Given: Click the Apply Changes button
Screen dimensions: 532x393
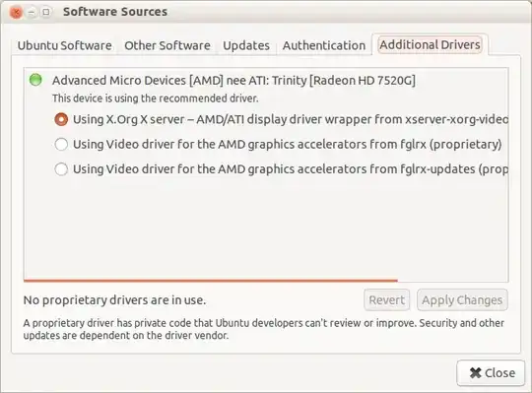Looking at the screenshot, I should coord(462,300).
